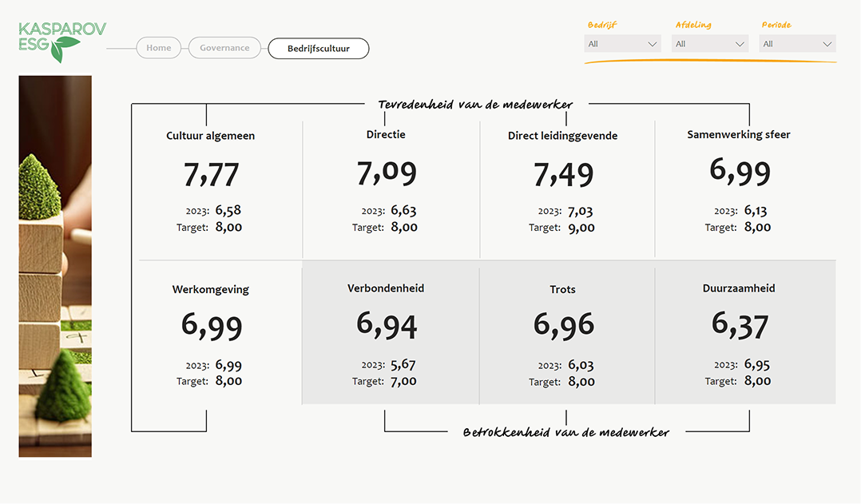This screenshot has height=504, width=861.
Task: Click the chevron on the Periode selector
Action: (828, 43)
